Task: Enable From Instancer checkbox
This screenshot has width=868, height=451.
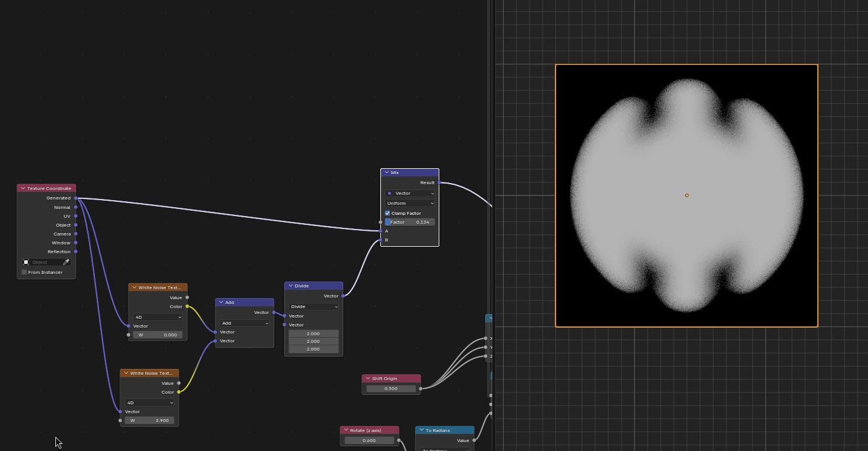Action: tap(24, 272)
